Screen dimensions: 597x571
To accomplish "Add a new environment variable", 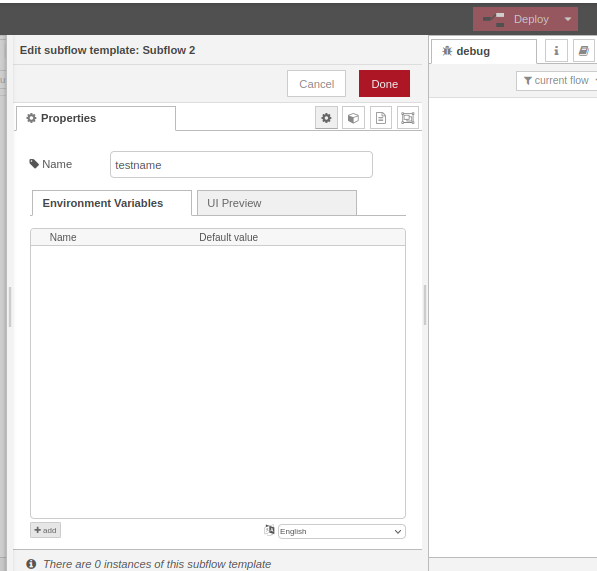I will [45, 530].
